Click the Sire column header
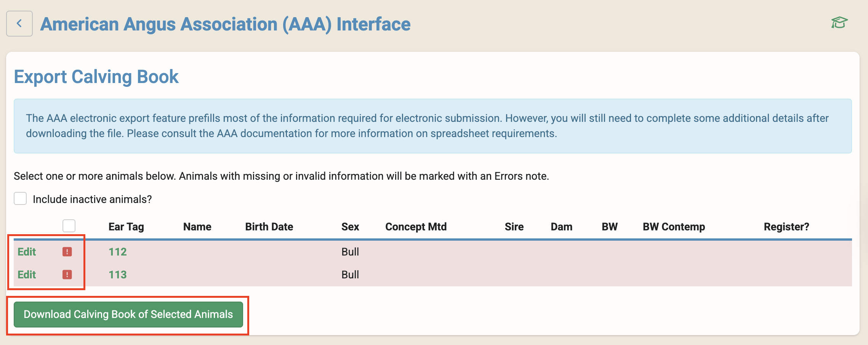868x345 pixels. (514, 227)
